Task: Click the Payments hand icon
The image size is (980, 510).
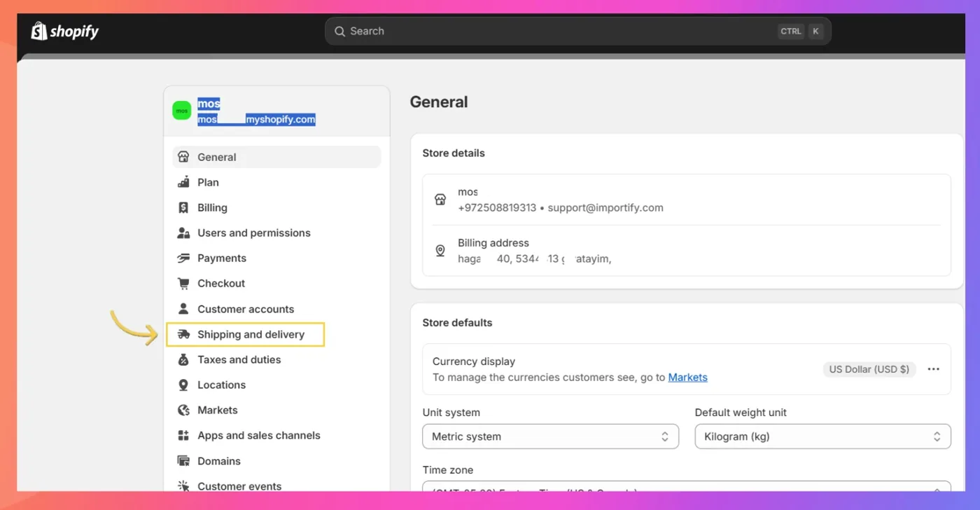Action: pyautogui.click(x=183, y=258)
